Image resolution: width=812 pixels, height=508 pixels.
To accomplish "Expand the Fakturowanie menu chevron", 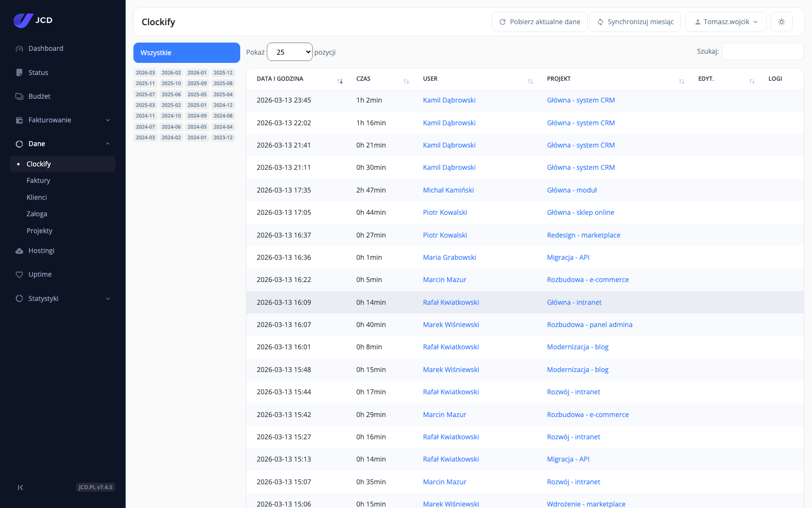I will tap(108, 120).
